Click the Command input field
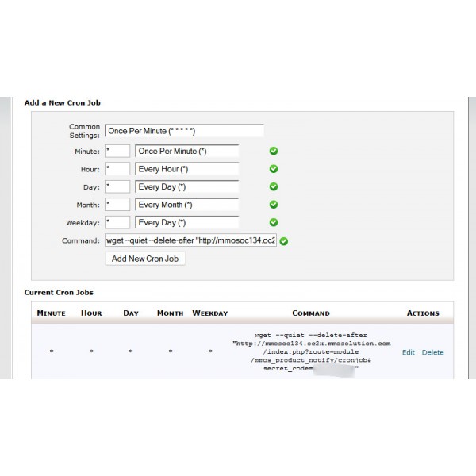This screenshot has height=476, width=476. coord(190,240)
